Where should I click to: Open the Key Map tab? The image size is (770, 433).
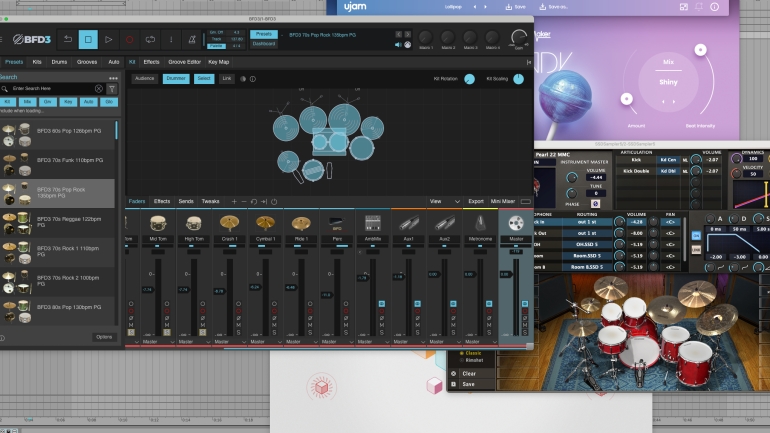(219, 62)
